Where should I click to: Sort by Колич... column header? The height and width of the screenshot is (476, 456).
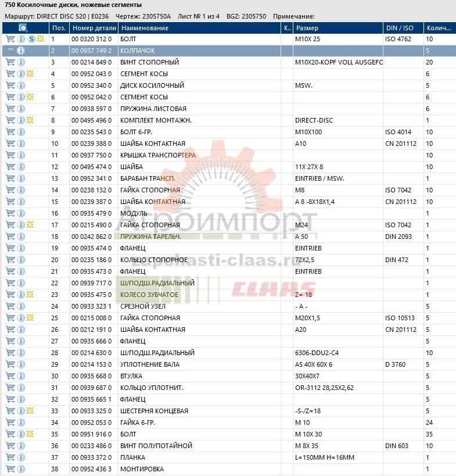[x=440, y=28]
